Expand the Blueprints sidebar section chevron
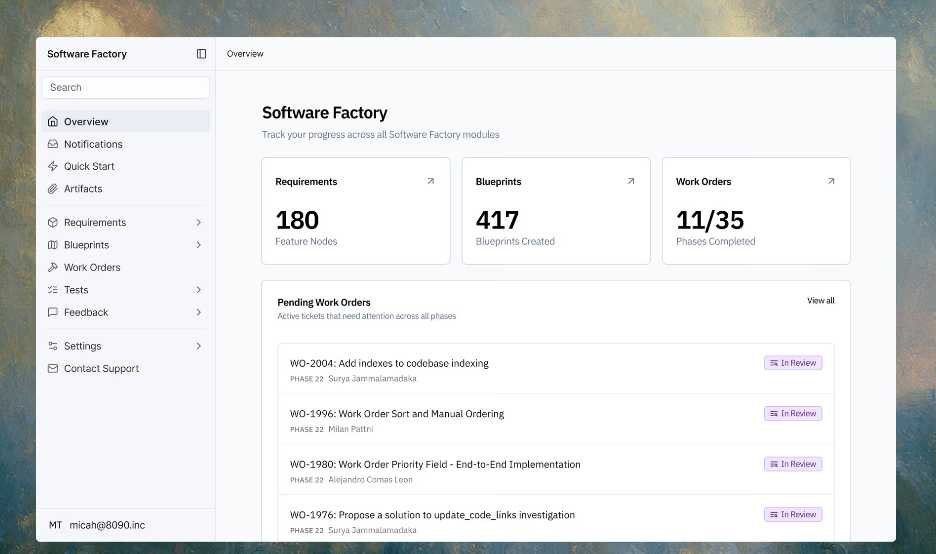This screenshot has height=554, width=936. click(x=199, y=245)
